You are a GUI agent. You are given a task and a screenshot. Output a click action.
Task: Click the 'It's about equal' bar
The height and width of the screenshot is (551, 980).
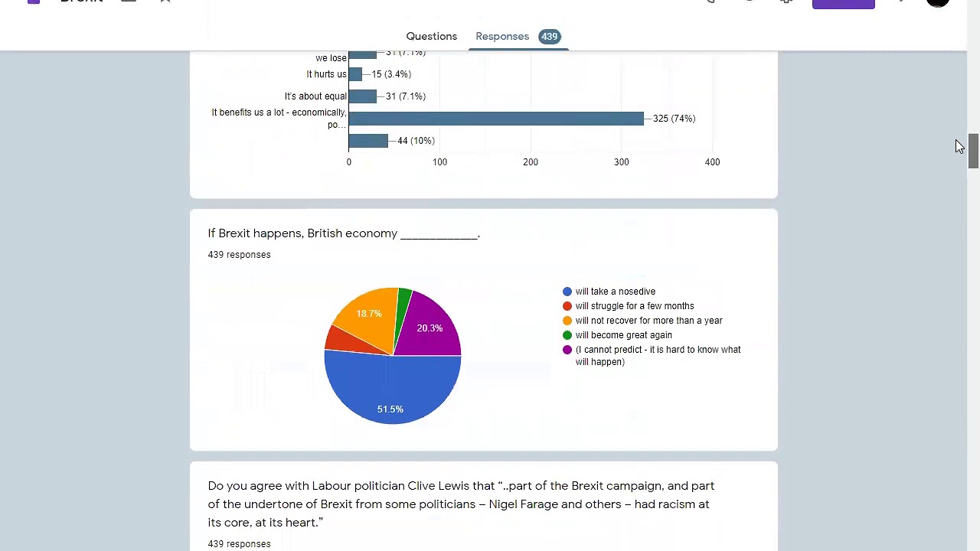click(x=363, y=96)
